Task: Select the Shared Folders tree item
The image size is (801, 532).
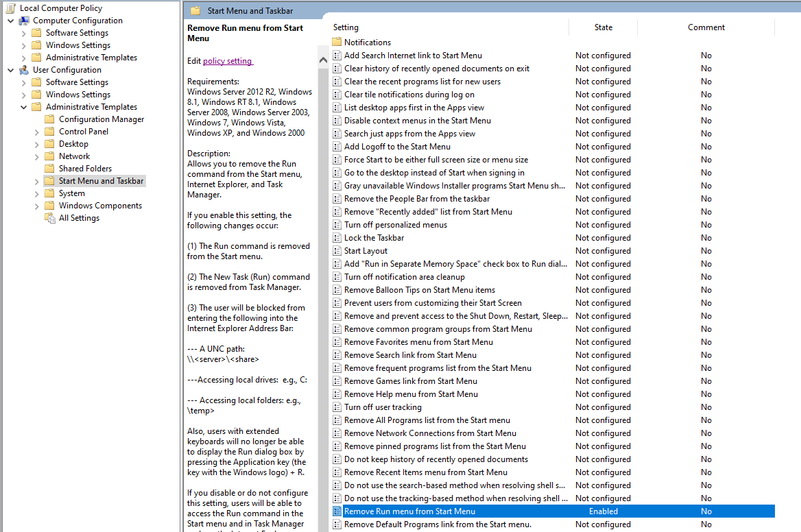Action: pos(85,169)
